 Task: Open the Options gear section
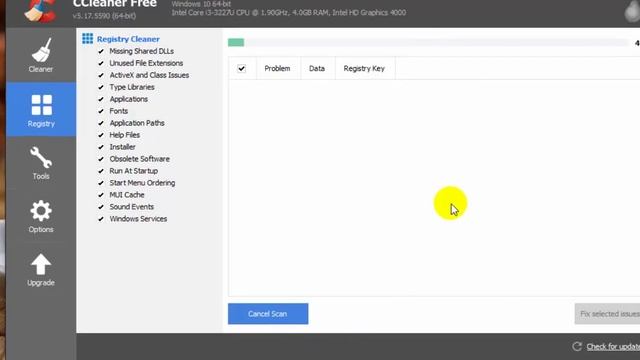coord(41,216)
